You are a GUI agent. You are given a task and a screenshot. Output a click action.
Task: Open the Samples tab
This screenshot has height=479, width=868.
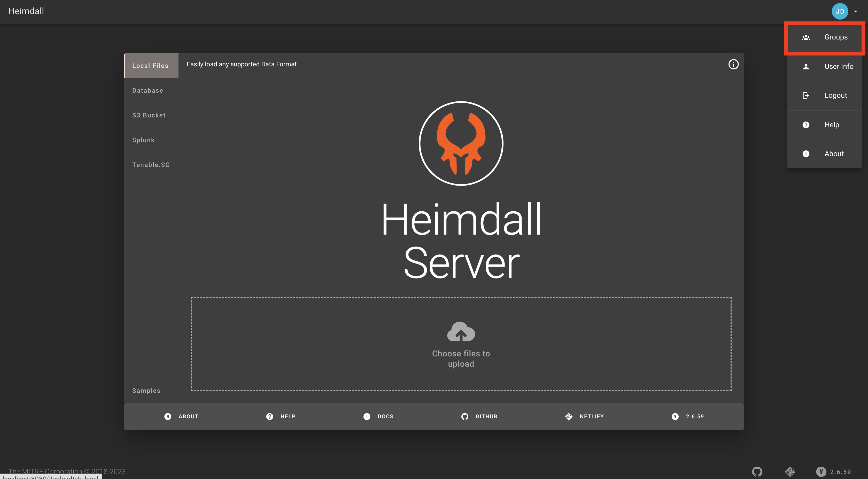point(146,390)
